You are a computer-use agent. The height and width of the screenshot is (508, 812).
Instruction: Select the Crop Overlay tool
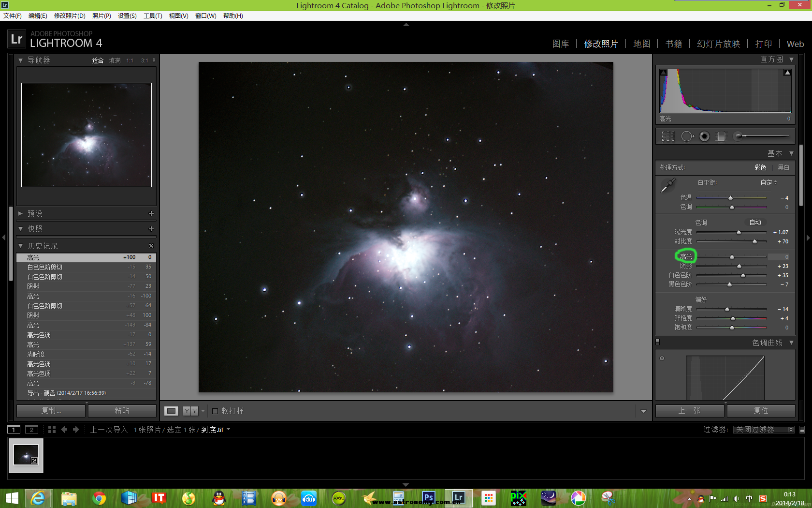(x=668, y=136)
